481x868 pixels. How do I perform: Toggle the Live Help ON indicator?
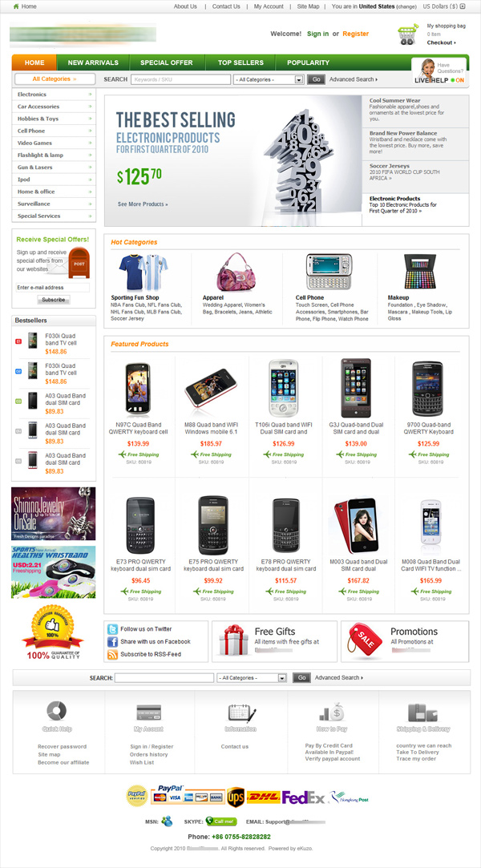[x=457, y=80]
